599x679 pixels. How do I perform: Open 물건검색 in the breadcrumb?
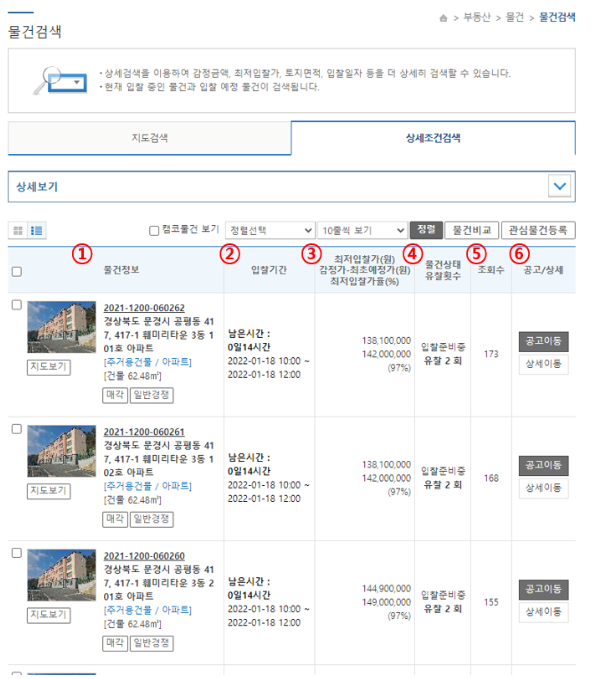click(557, 17)
